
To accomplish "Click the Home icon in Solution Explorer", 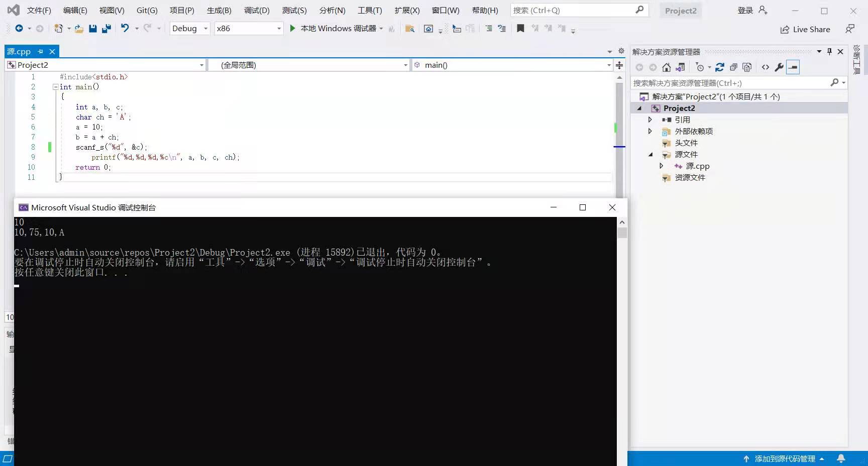I will coord(667,67).
